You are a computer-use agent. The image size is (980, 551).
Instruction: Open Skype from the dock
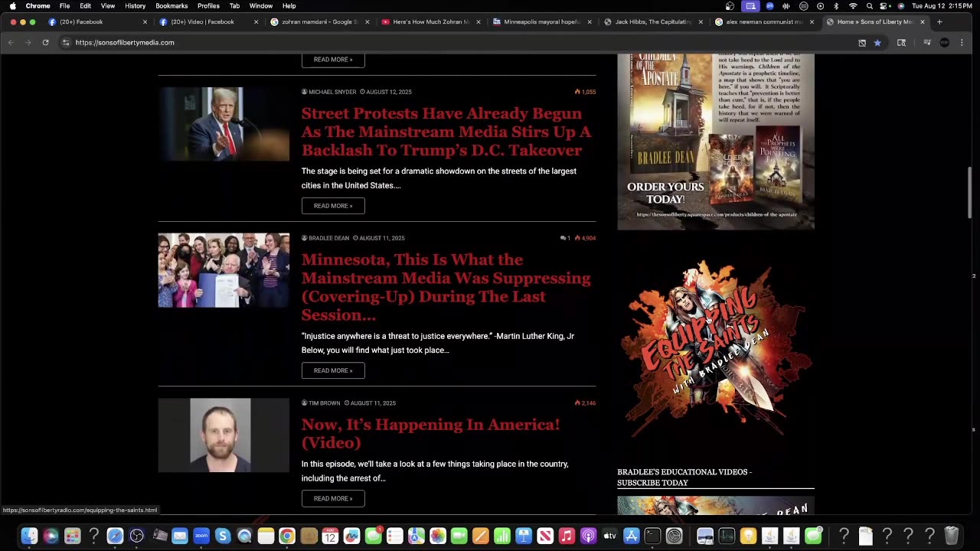tap(223, 536)
